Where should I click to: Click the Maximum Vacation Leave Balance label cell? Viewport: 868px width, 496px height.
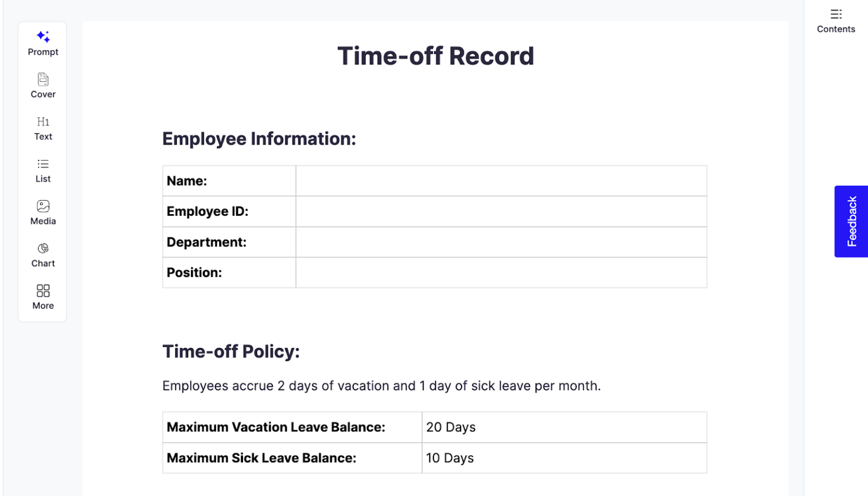coord(276,427)
